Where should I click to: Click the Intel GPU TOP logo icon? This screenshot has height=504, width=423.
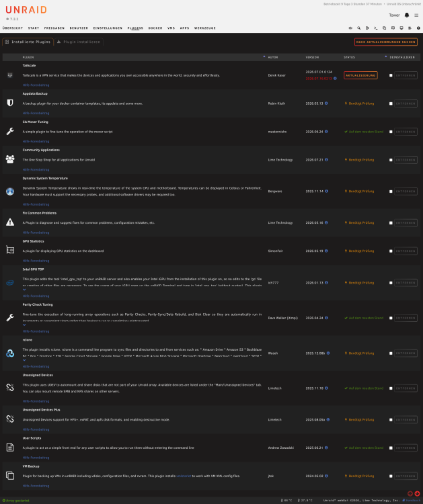(x=10, y=283)
